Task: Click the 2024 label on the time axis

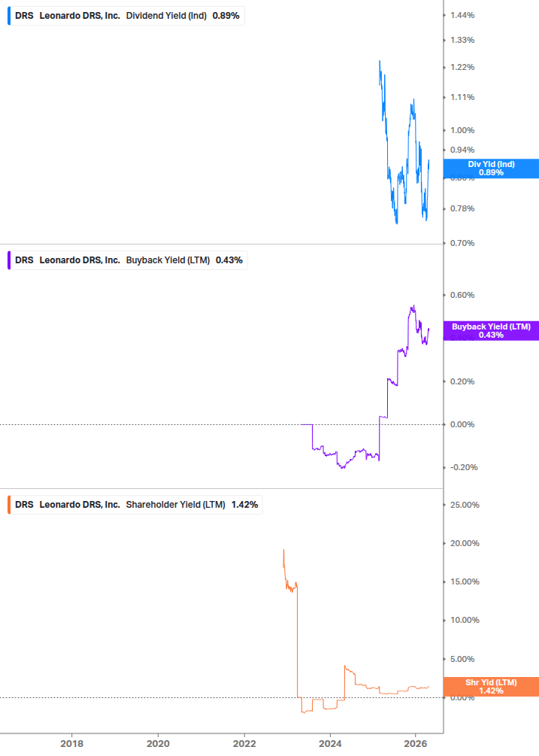Action: pyautogui.click(x=330, y=743)
